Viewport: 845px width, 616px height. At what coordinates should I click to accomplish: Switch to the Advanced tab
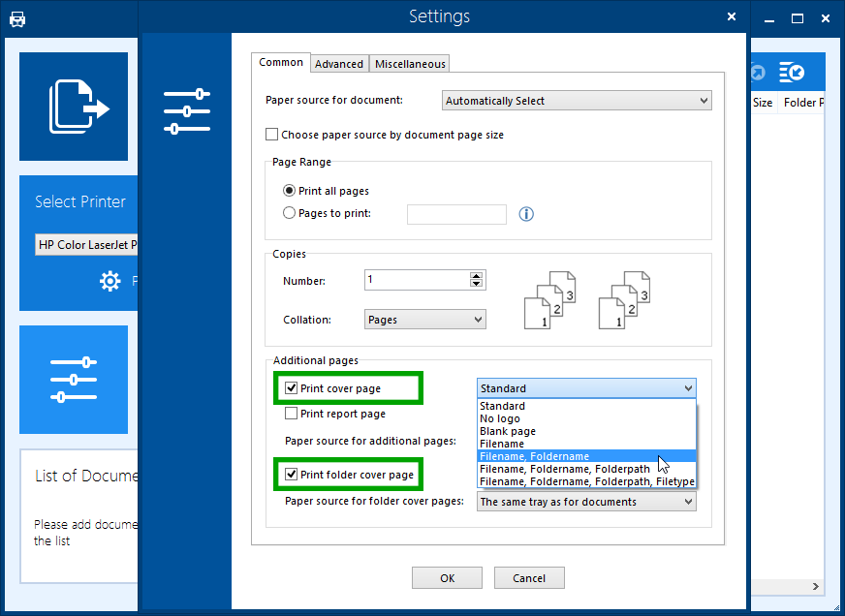tap(339, 64)
